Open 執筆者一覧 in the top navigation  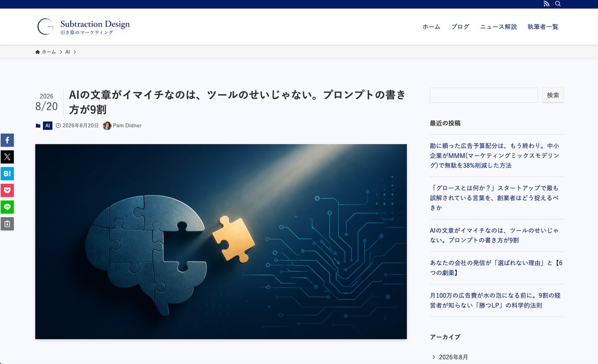click(x=543, y=27)
